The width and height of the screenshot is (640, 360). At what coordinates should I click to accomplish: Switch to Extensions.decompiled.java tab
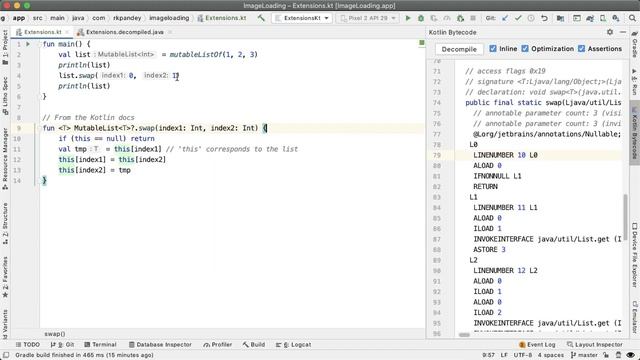(124, 32)
